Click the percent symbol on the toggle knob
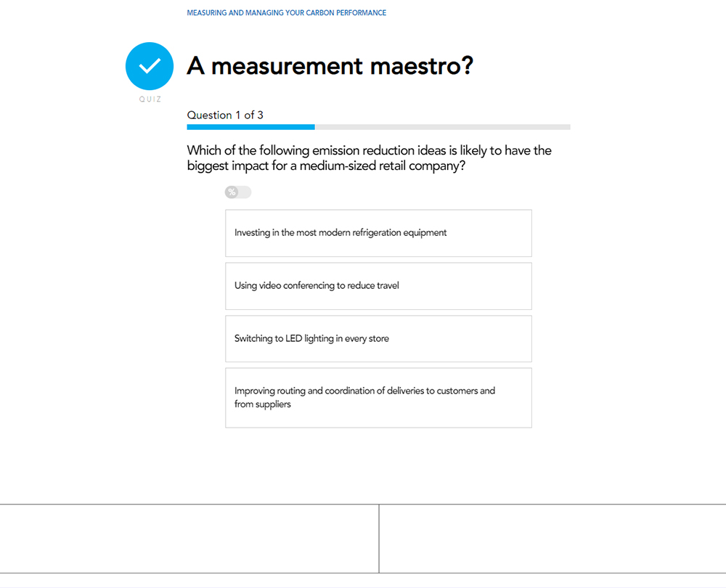The height and width of the screenshot is (588, 726). pyautogui.click(x=232, y=192)
